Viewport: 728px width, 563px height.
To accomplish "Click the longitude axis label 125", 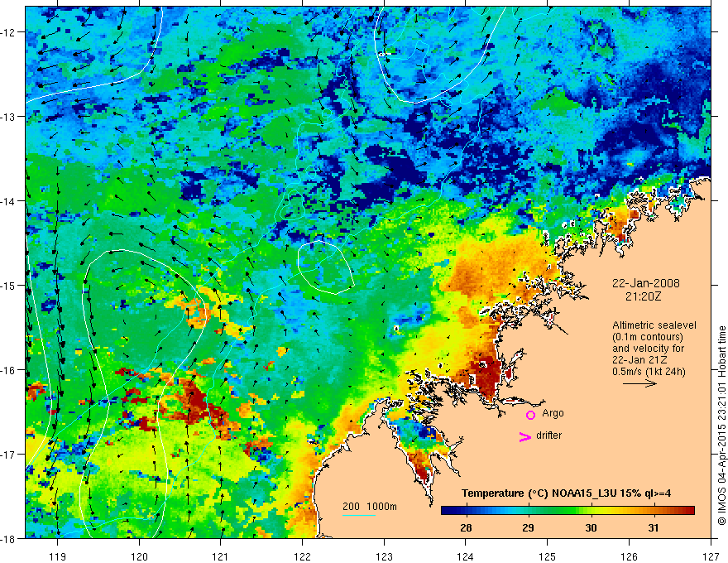I will pyautogui.click(x=548, y=556).
